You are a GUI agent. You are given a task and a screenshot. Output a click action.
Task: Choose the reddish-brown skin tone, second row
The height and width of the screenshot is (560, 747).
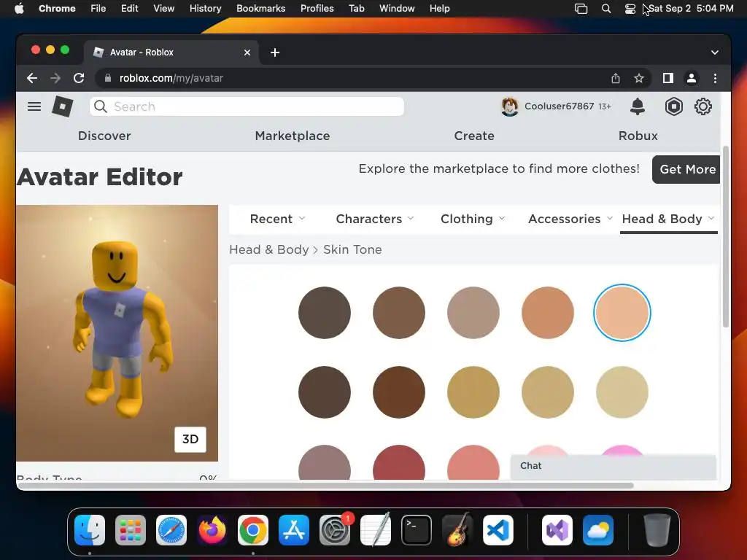coord(399,392)
